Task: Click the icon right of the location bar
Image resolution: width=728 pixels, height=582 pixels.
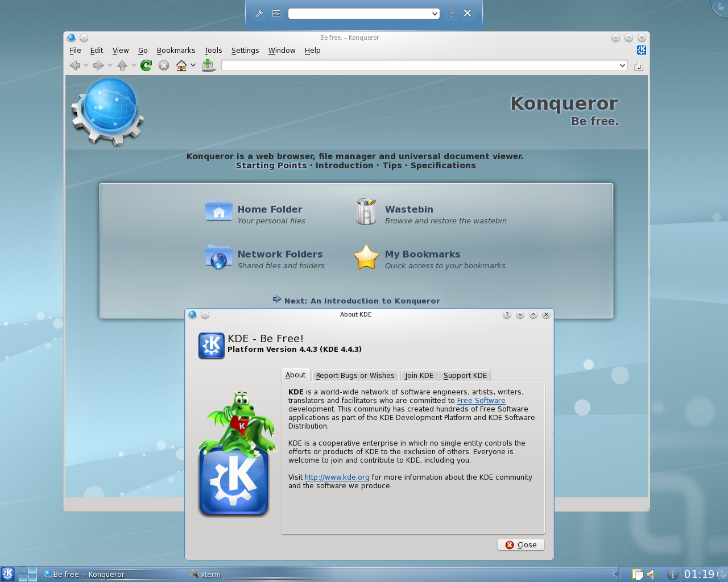Action: point(639,66)
